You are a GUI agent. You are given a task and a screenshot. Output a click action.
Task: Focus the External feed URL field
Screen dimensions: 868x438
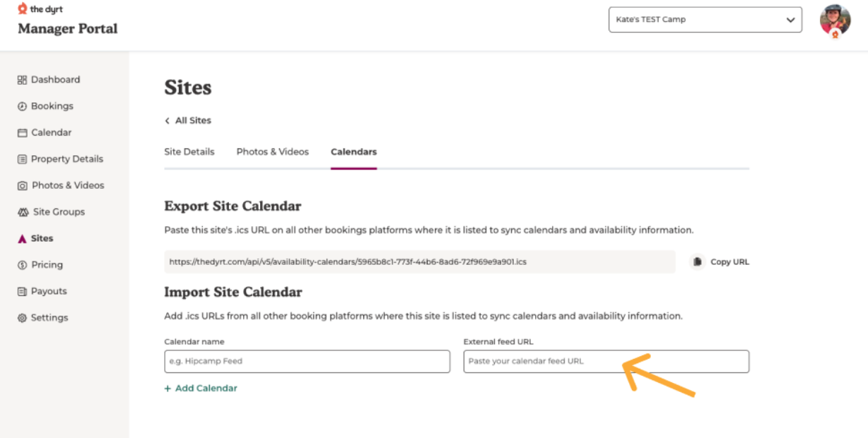pos(606,361)
